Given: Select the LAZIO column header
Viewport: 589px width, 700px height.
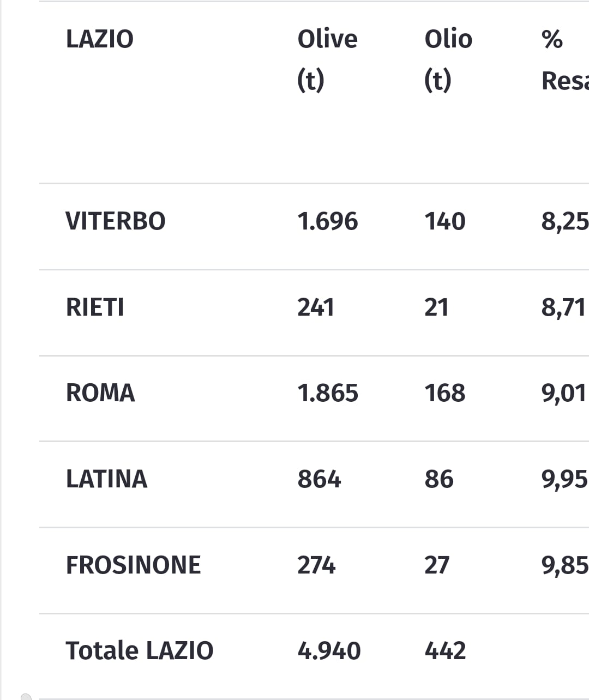Looking at the screenshot, I should 100,39.
